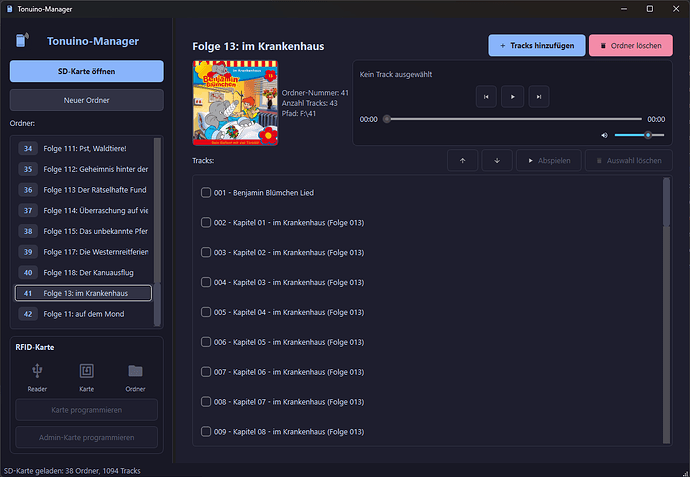Check track 002 - Kapitel 01

(x=206, y=223)
